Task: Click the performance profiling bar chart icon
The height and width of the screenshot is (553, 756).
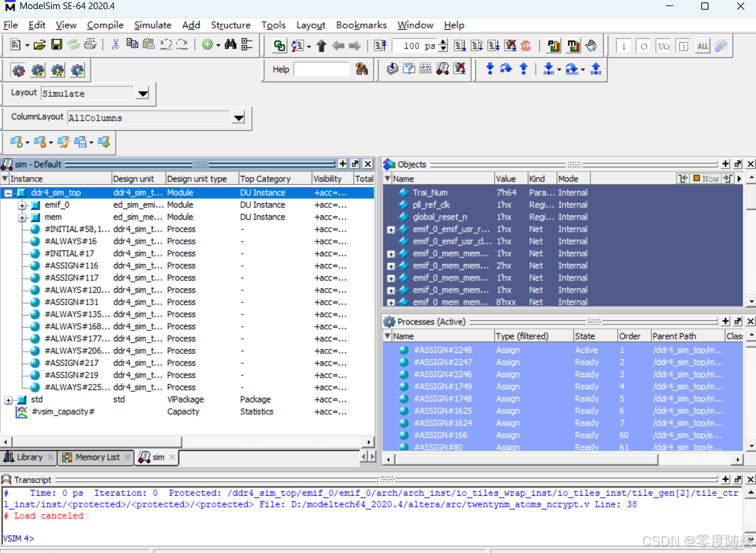Action: (554, 46)
